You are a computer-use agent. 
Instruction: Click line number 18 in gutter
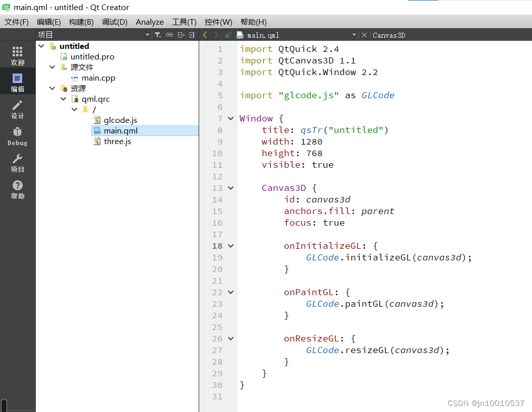pyautogui.click(x=217, y=246)
